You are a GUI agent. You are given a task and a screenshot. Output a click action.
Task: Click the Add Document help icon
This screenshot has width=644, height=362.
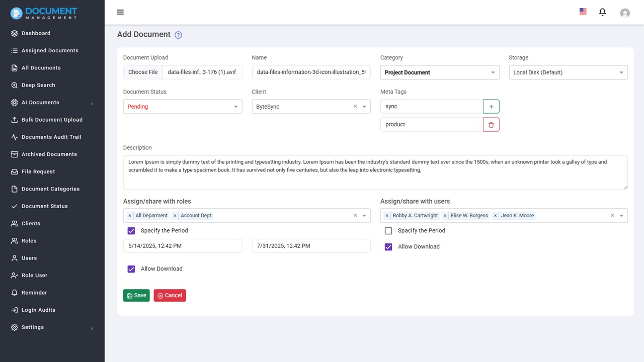(178, 35)
